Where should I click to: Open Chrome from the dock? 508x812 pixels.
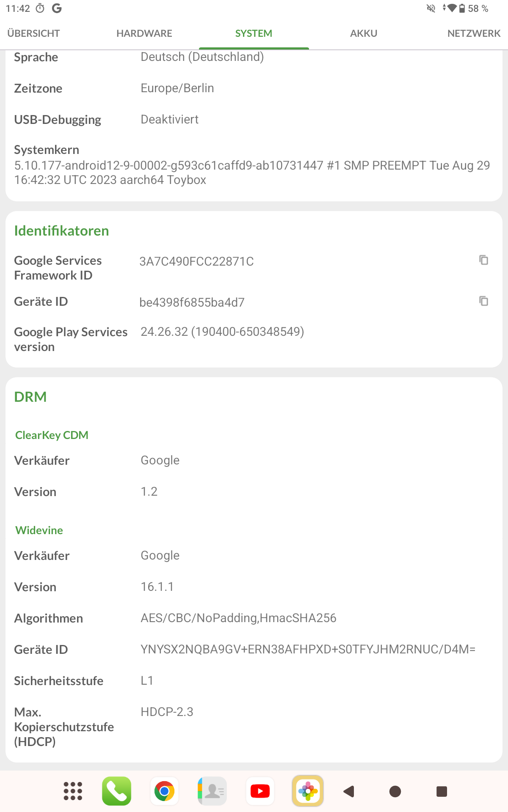tap(164, 791)
